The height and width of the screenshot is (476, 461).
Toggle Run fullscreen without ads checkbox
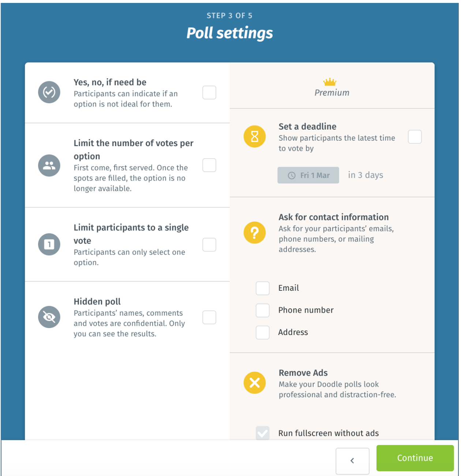click(x=263, y=433)
